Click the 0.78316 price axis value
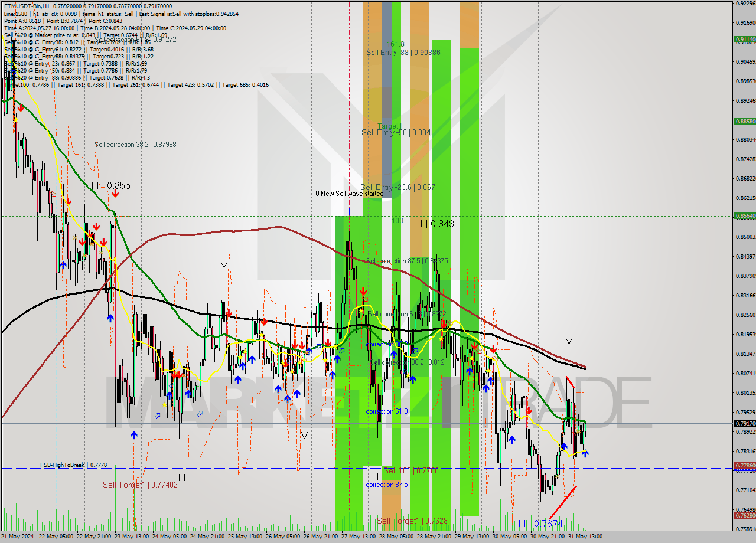756x543 pixels. (x=745, y=451)
